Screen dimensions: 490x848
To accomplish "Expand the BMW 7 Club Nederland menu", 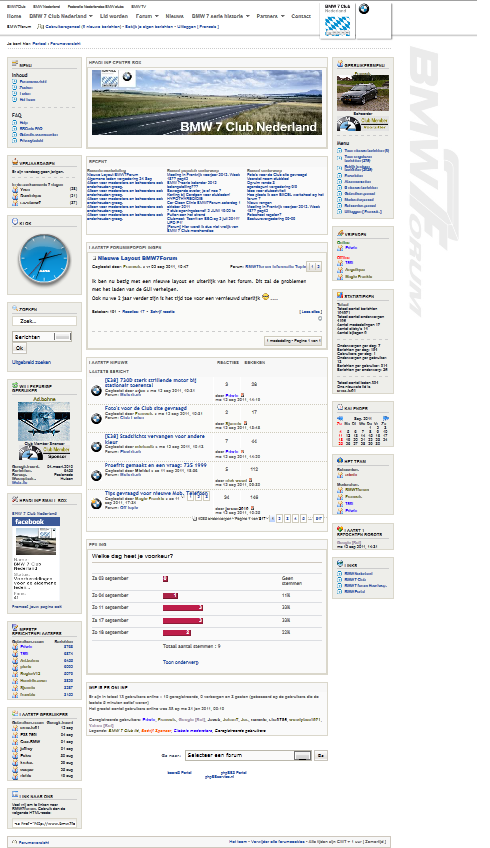I will pos(61,16).
